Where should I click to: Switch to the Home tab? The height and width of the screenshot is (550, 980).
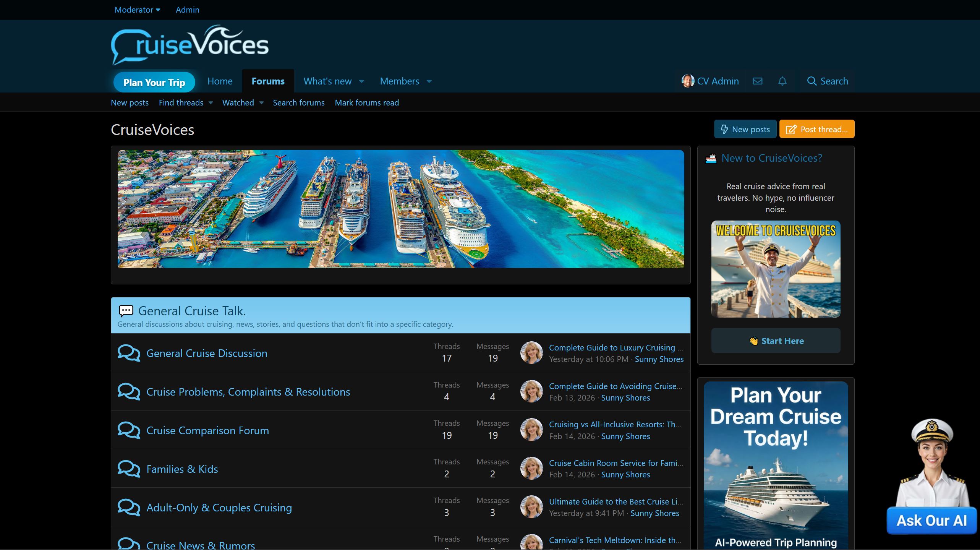[220, 81]
